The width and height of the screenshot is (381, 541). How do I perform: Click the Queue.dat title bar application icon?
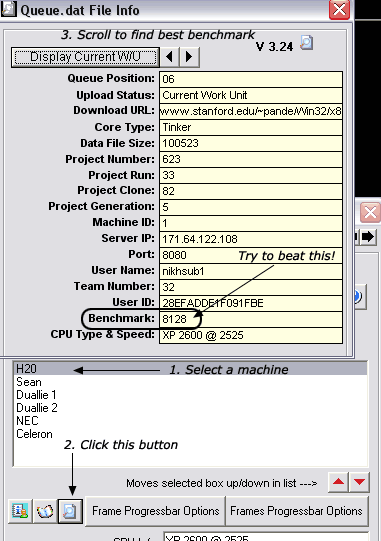[9, 9]
